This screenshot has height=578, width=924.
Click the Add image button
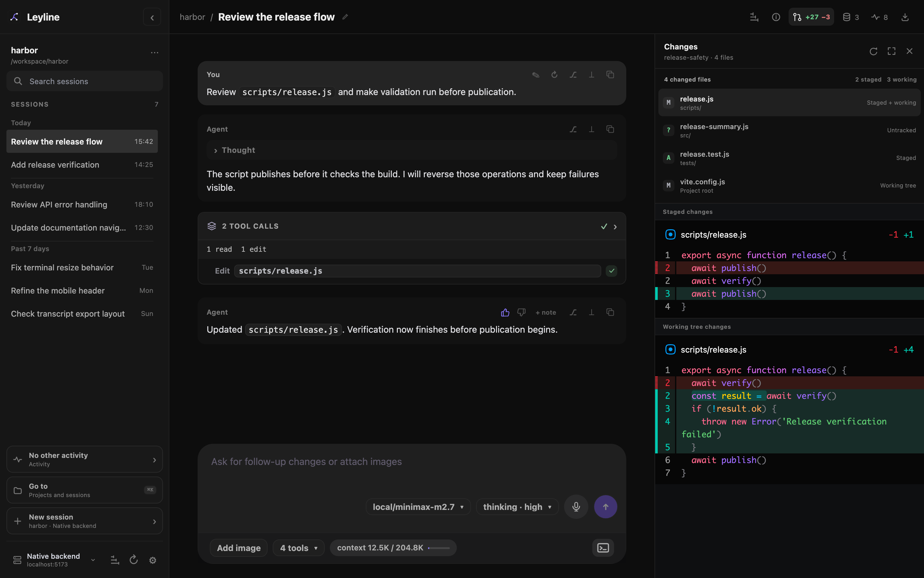coord(239,548)
